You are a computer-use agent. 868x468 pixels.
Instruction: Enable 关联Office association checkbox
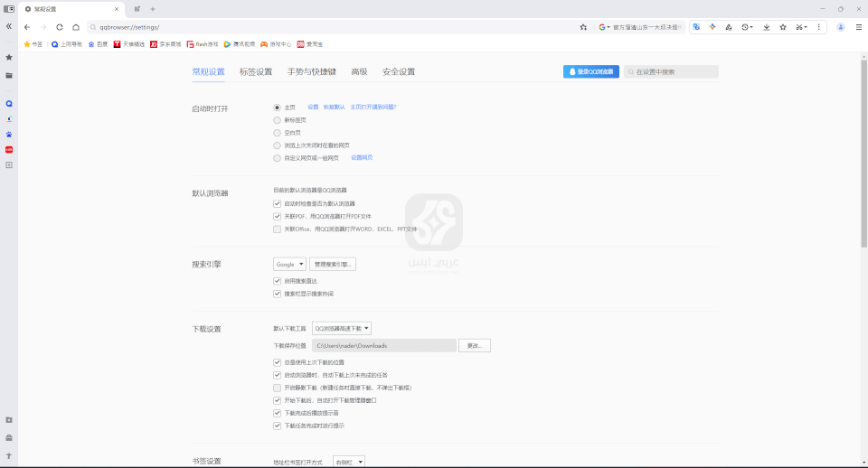pos(277,229)
